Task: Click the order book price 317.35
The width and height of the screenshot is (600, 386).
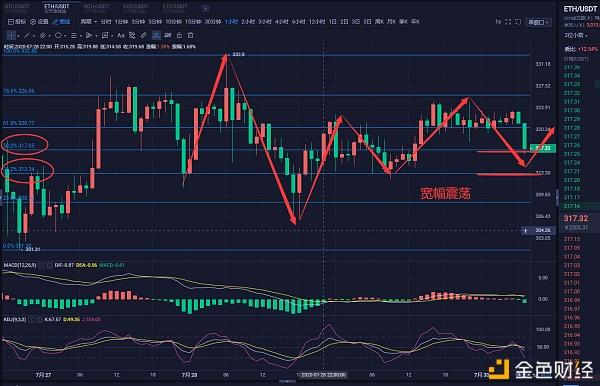Action: [572, 67]
